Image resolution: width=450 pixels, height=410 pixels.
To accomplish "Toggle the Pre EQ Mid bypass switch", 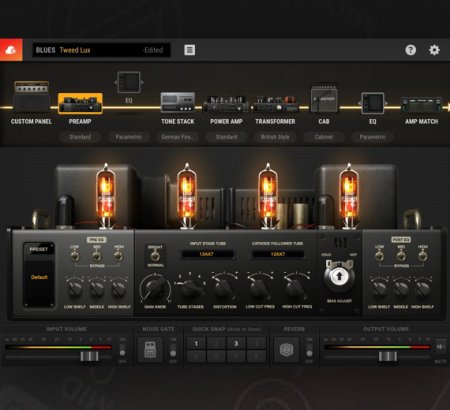I will click(x=97, y=256).
